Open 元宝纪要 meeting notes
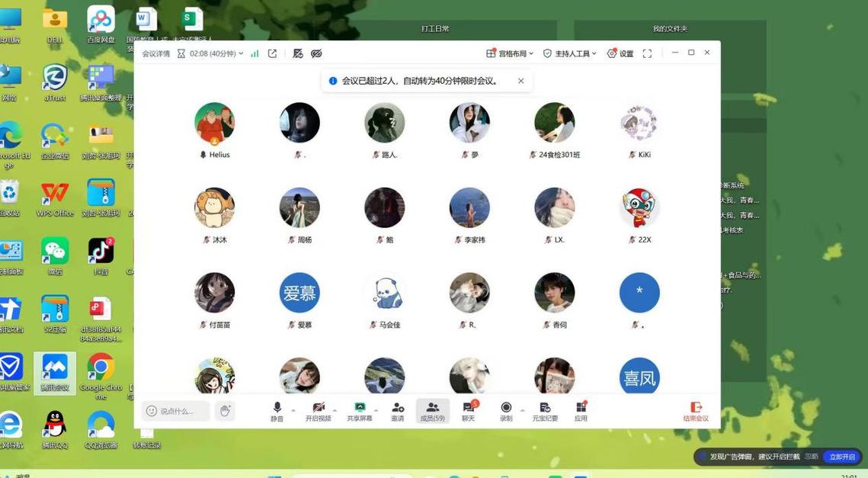Screen dimensions: 868x478 545,412
